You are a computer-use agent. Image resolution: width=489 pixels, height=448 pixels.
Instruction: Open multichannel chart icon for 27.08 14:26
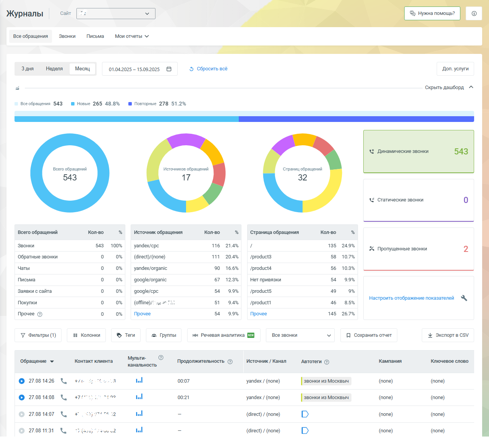[x=139, y=380]
